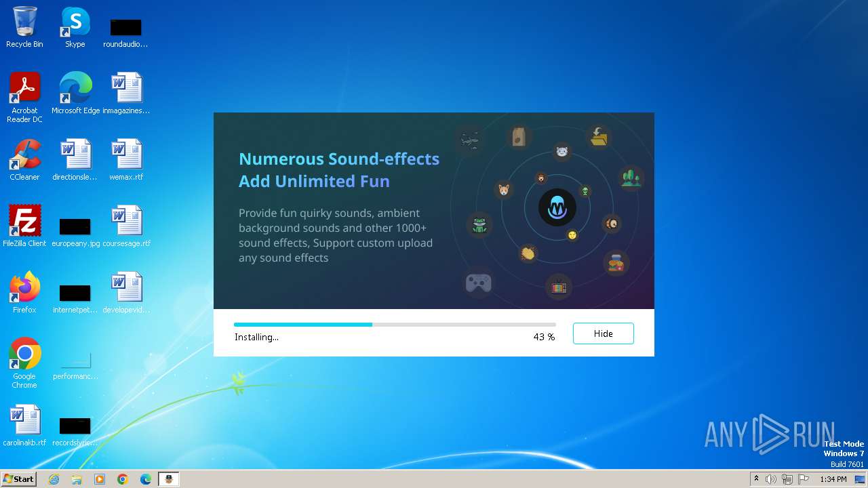Image resolution: width=868 pixels, height=488 pixels.
Task: Open Windows Explorer folder in taskbar
Action: 77,479
